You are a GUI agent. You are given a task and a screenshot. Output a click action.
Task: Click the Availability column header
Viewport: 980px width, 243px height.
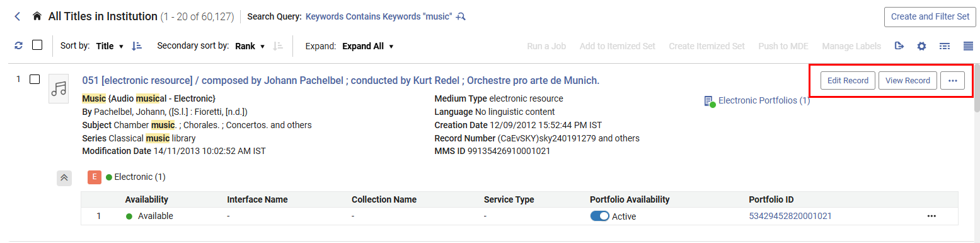click(146, 199)
